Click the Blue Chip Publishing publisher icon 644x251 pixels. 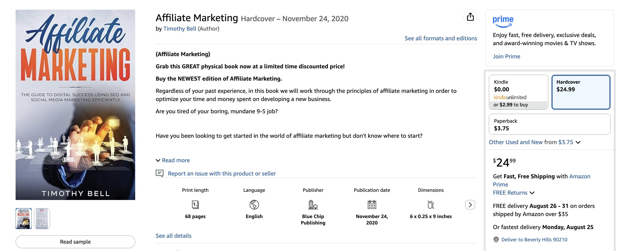click(313, 204)
